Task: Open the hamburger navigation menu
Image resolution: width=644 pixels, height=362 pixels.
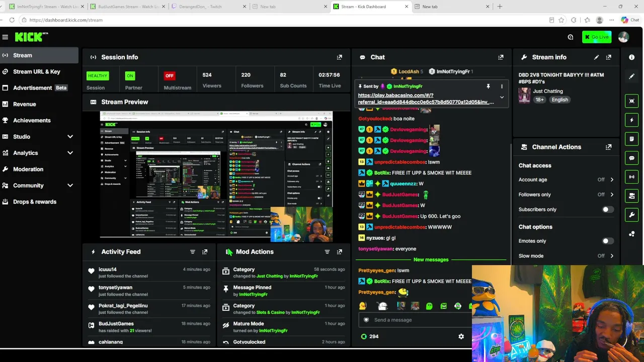Action: click(5, 37)
